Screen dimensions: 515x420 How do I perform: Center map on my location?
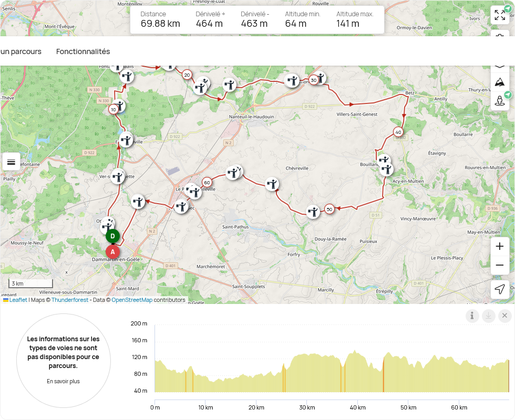[x=499, y=289]
